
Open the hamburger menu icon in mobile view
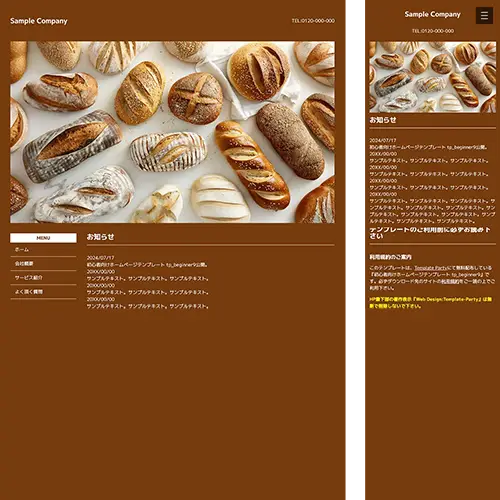tap(484, 15)
